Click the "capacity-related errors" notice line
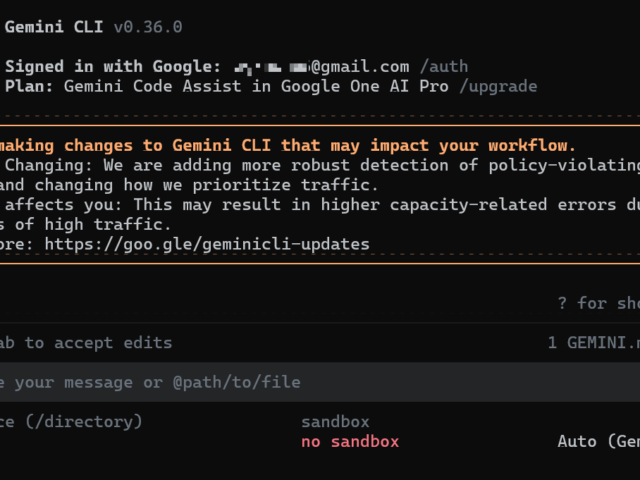Screen dimensions: 640x480 point(320,205)
